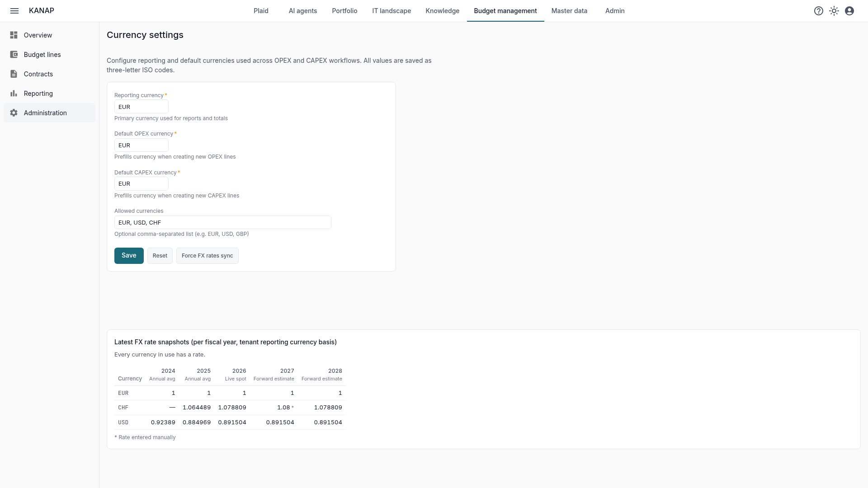This screenshot has height=488, width=868.
Task: Focus the Default OPEX currency field
Action: pyautogui.click(x=142, y=145)
